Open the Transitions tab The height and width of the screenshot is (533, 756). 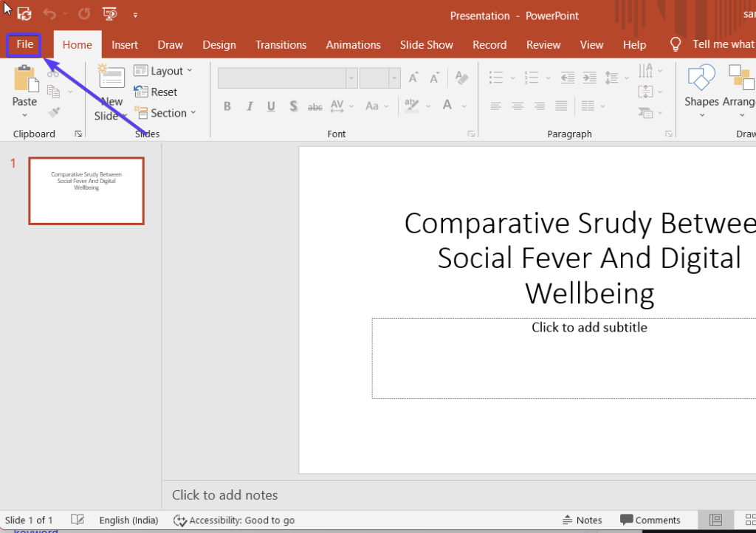point(281,45)
